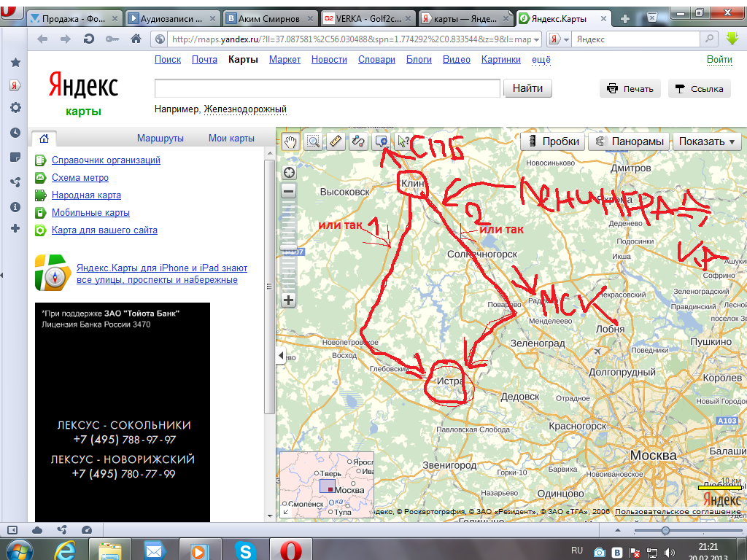Viewport: 747px width, 560px height.
Task: Switch to the Аким Смирнов browser tab
Action: [x=270, y=18]
